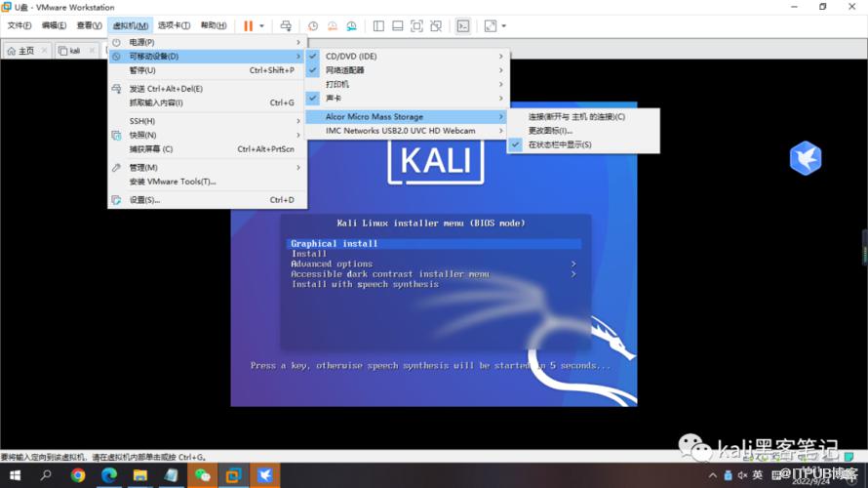868x488 pixels.
Task: Expand the 电源(P) submenu arrow
Action: tap(298, 42)
